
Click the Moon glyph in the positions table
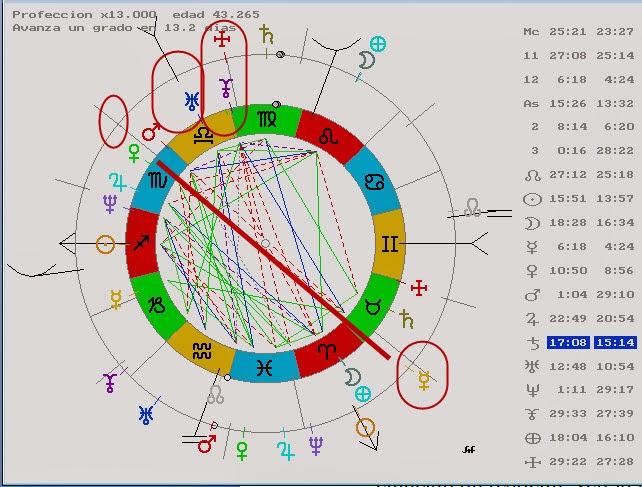click(x=532, y=222)
